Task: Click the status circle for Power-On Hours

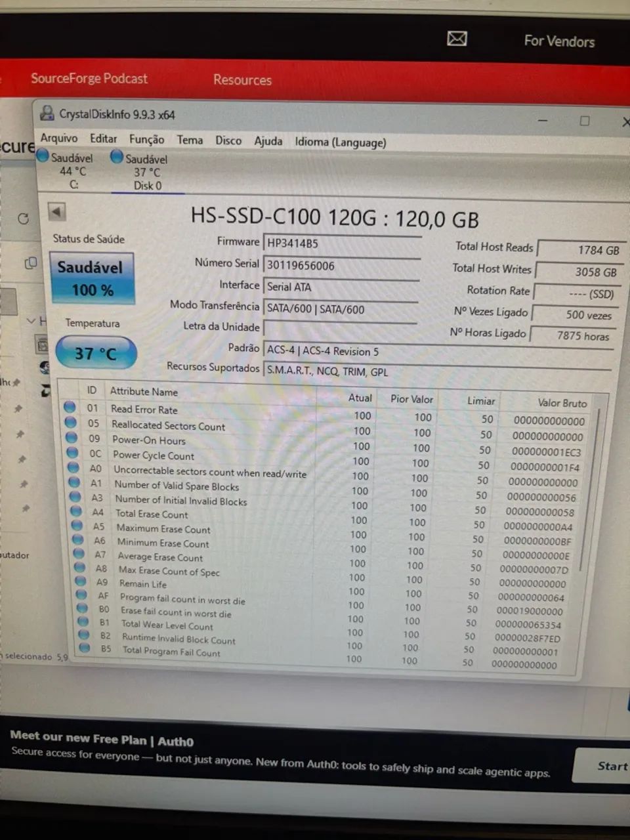Action: click(x=72, y=437)
